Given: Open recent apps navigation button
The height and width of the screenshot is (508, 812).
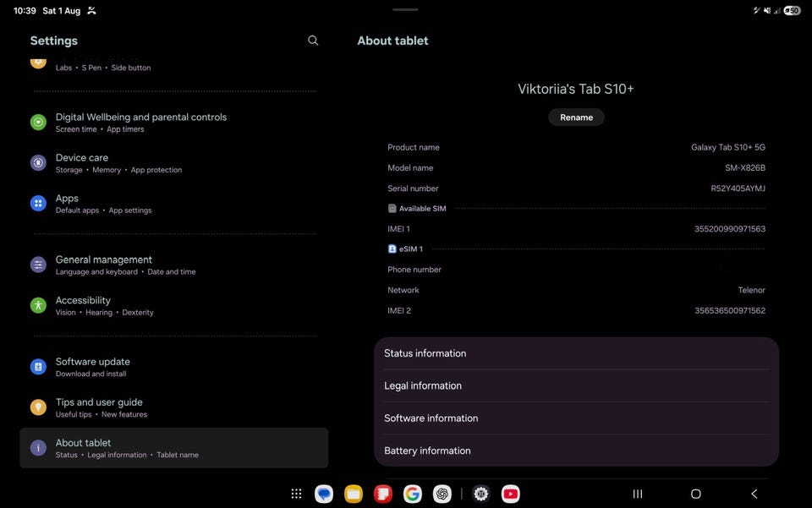Looking at the screenshot, I should 638,494.
